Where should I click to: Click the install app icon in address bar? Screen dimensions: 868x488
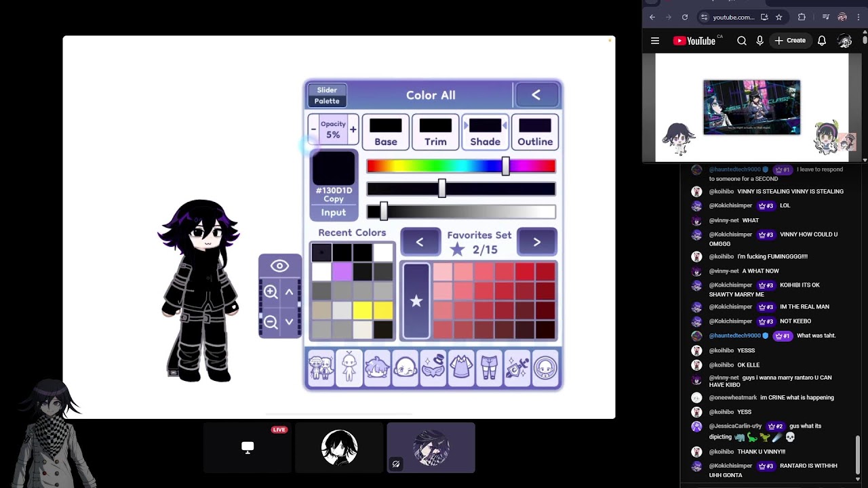764,17
